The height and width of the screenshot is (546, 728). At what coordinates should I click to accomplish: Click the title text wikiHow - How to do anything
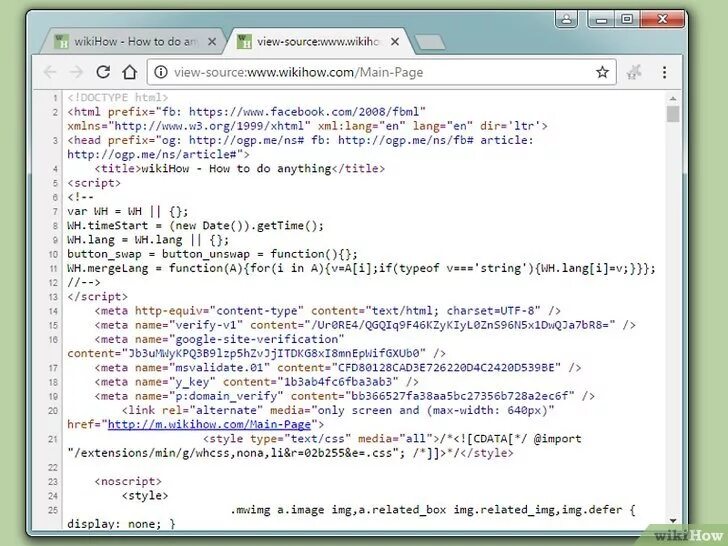pos(236,169)
